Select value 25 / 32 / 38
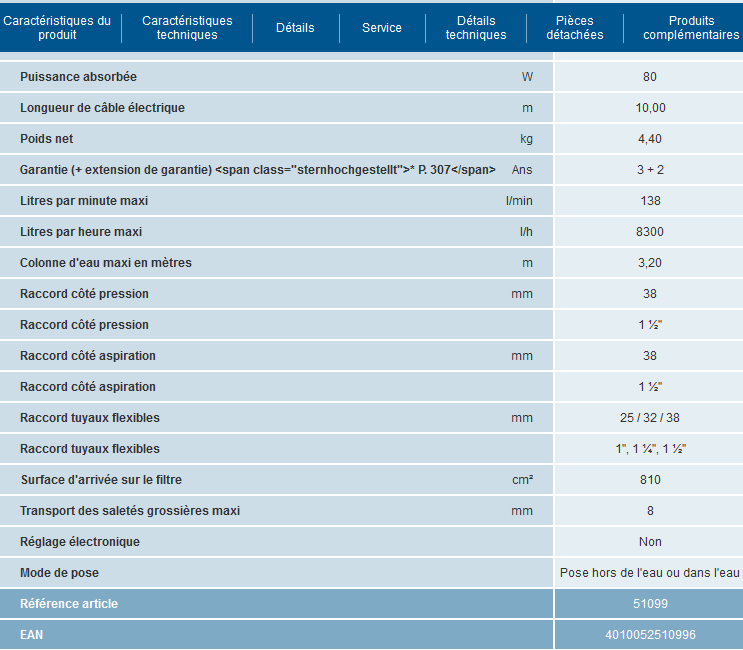Screen dimensions: 743x650 tap(650, 418)
